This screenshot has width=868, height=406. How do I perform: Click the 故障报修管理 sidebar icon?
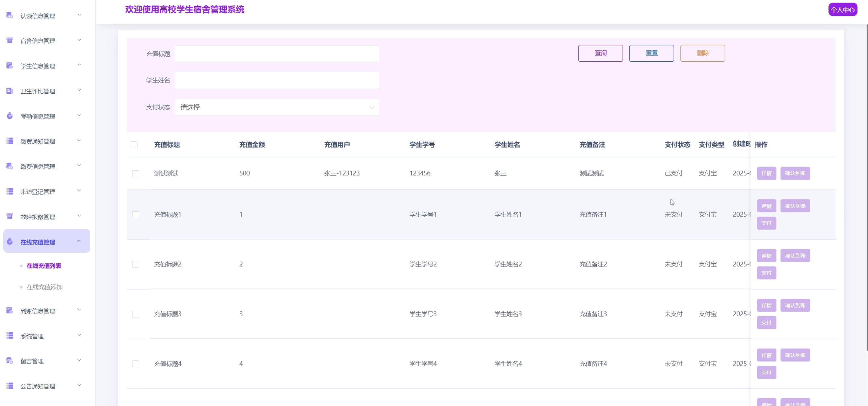10,216
